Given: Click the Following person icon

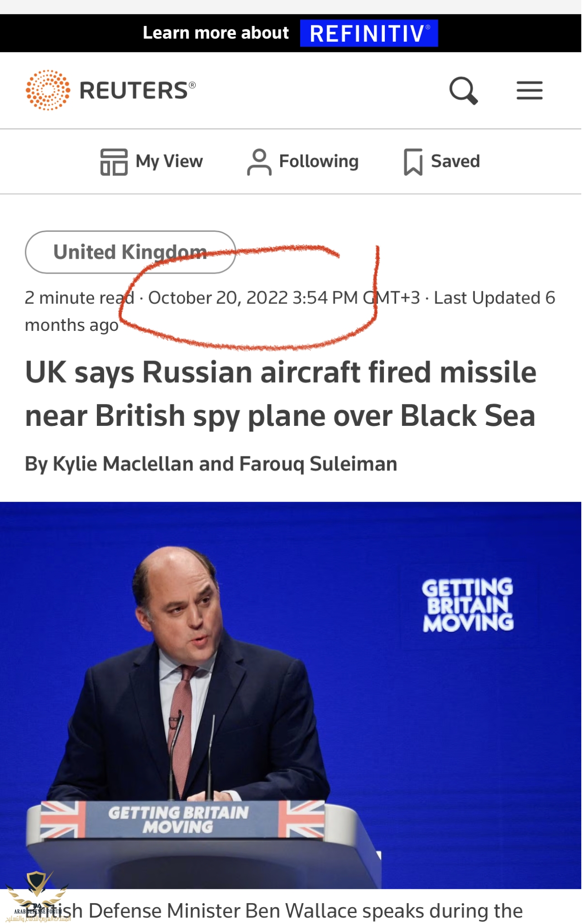Looking at the screenshot, I should 259,162.
